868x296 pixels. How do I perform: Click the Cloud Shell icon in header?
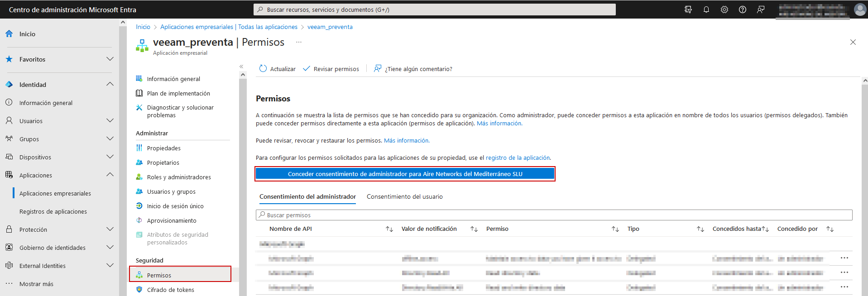[x=688, y=10]
